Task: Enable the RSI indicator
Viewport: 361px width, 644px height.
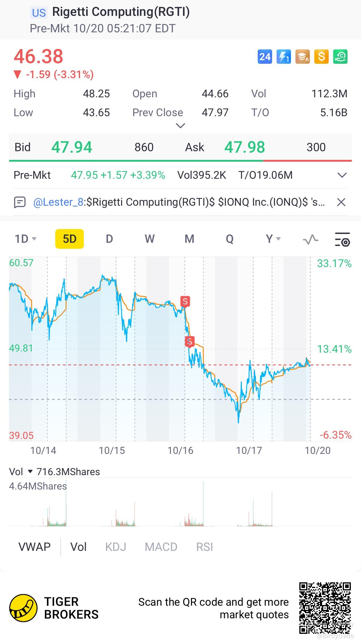Action: (x=204, y=547)
